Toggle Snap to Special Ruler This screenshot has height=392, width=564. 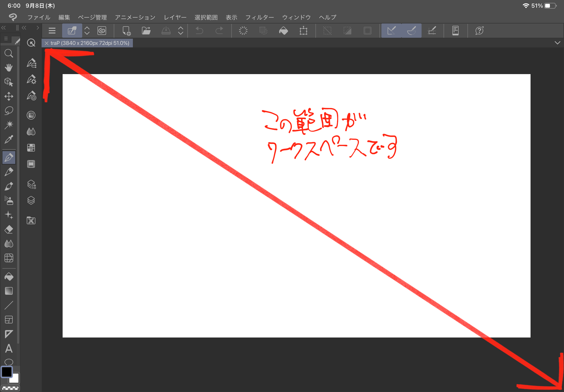click(412, 31)
